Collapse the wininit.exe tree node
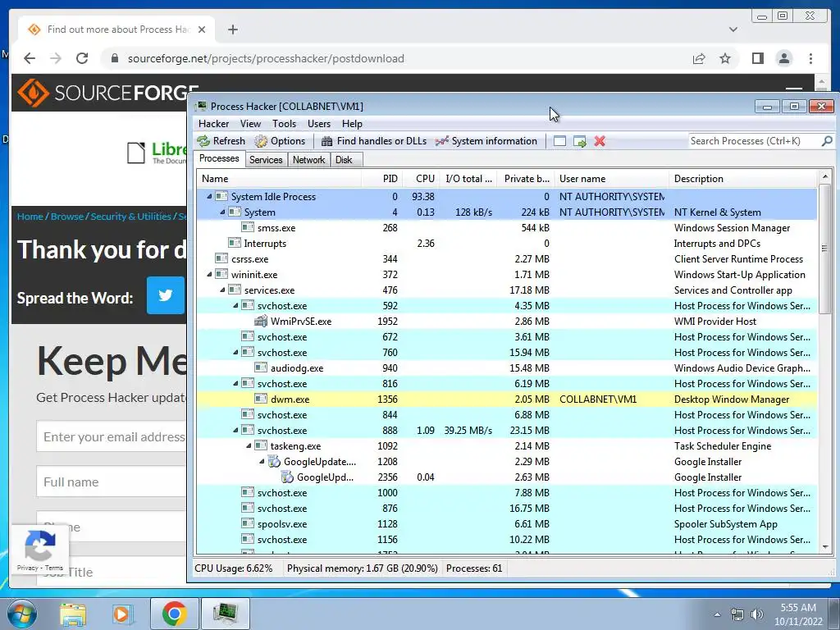 tap(209, 274)
